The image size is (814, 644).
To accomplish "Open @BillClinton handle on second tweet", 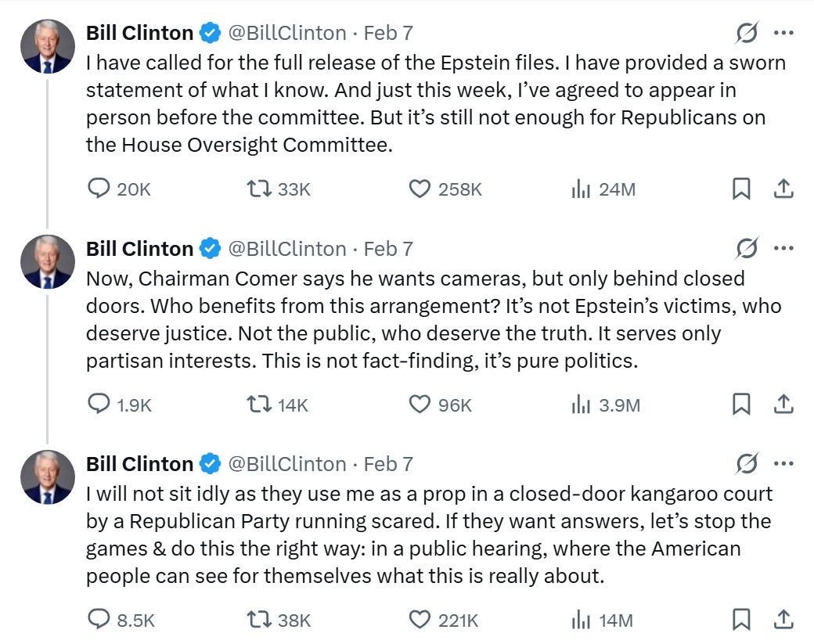I will tap(286, 249).
